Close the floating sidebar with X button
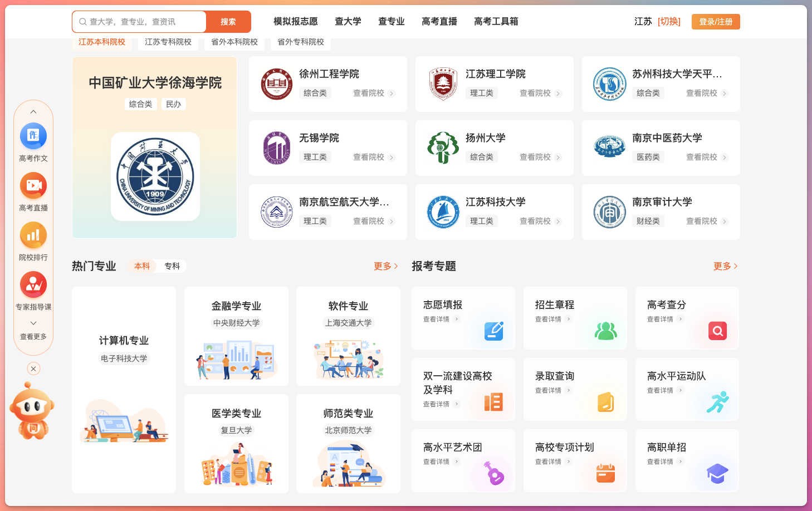Image resolution: width=812 pixels, height=511 pixels. coord(33,368)
